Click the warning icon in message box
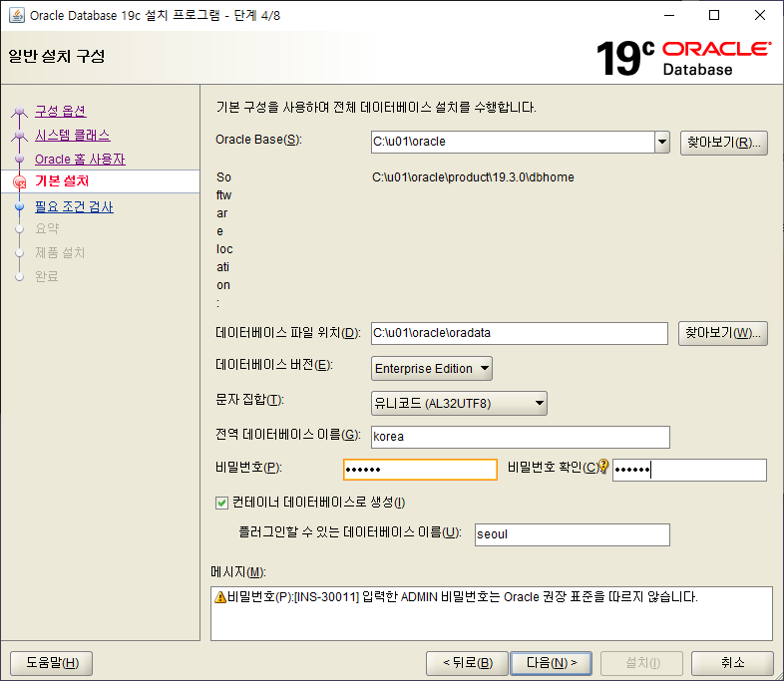784x681 pixels. click(x=220, y=596)
